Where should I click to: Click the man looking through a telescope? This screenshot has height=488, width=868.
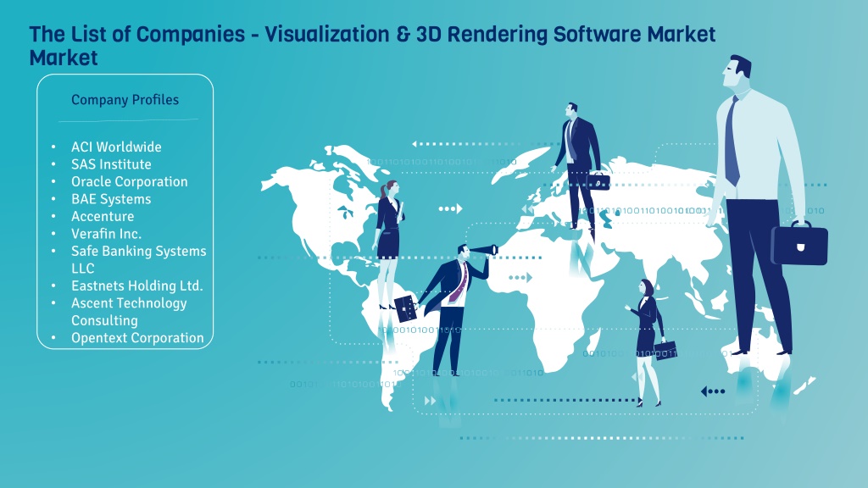(454, 310)
